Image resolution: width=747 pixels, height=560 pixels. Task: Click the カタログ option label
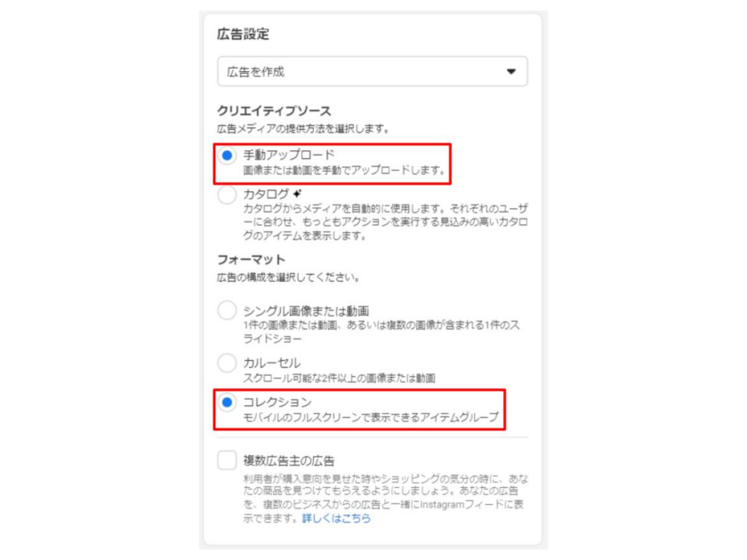[x=266, y=194]
